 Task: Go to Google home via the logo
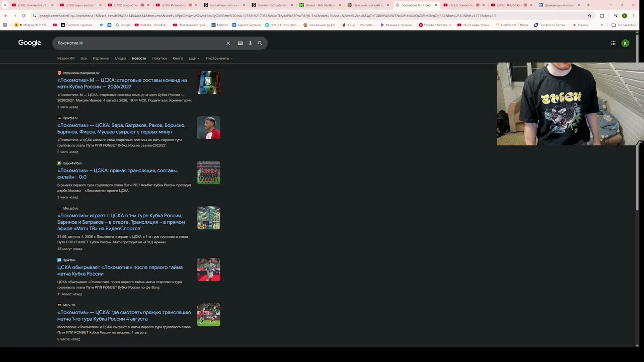pyautogui.click(x=30, y=43)
